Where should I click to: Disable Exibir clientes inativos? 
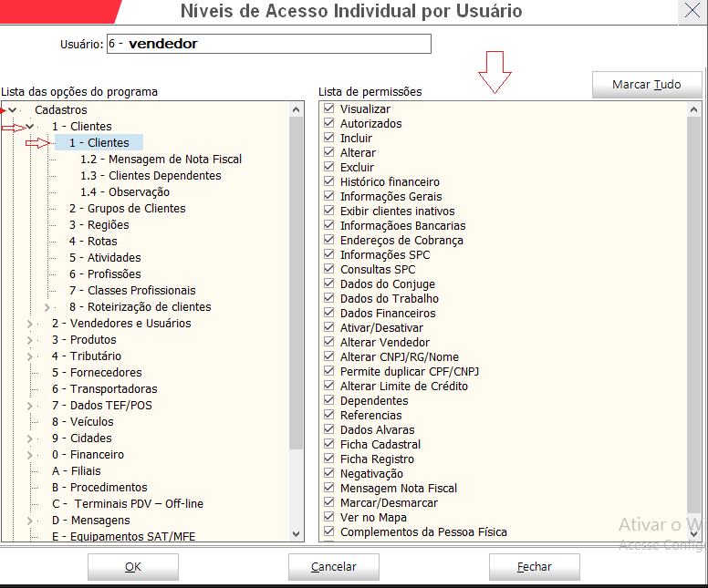[x=329, y=211]
